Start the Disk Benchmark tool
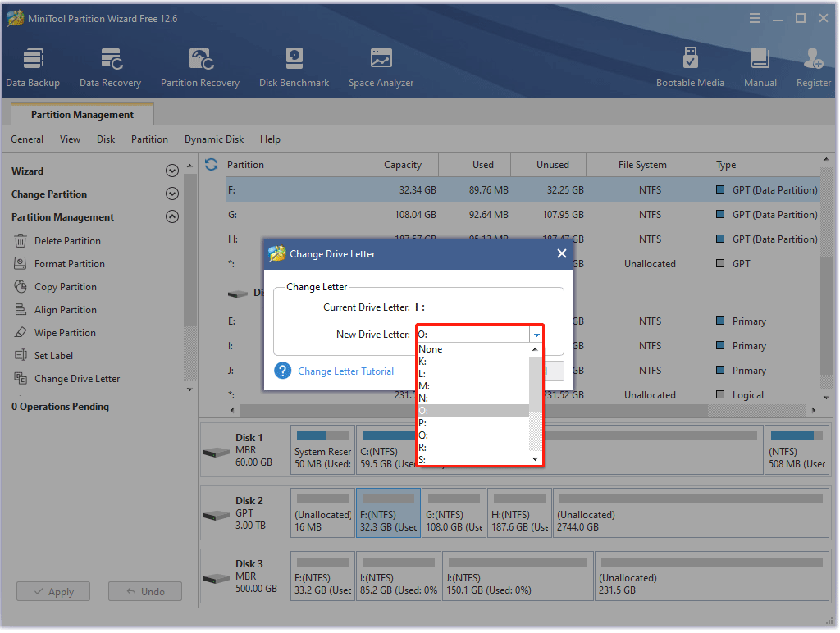The image size is (840, 633). (x=294, y=66)
